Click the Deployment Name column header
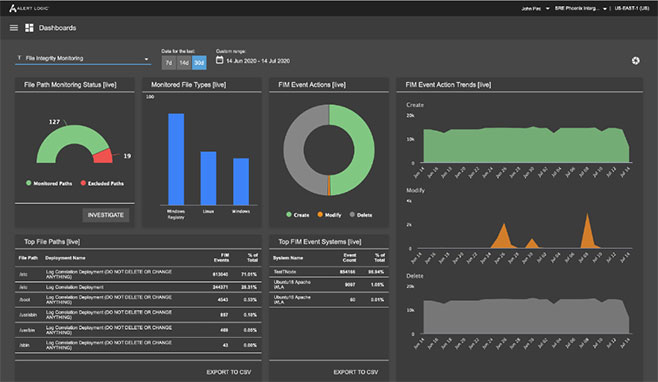Screen dimensions: 658x382 pos(65,258)
